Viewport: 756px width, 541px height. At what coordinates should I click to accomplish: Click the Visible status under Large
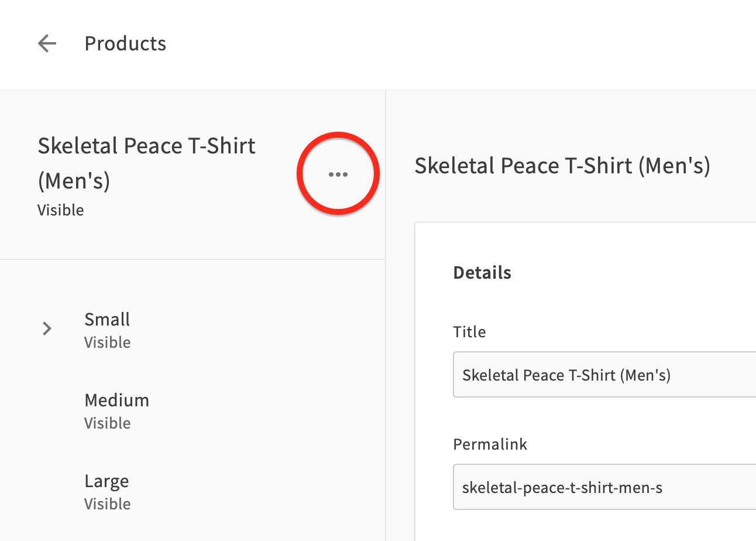pyautogui.click(x=108, y=504)
